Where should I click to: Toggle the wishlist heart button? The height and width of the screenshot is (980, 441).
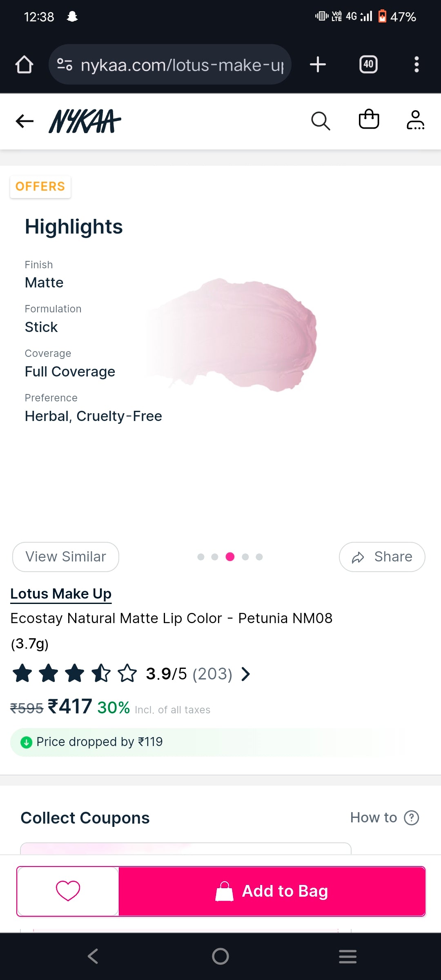68,891
